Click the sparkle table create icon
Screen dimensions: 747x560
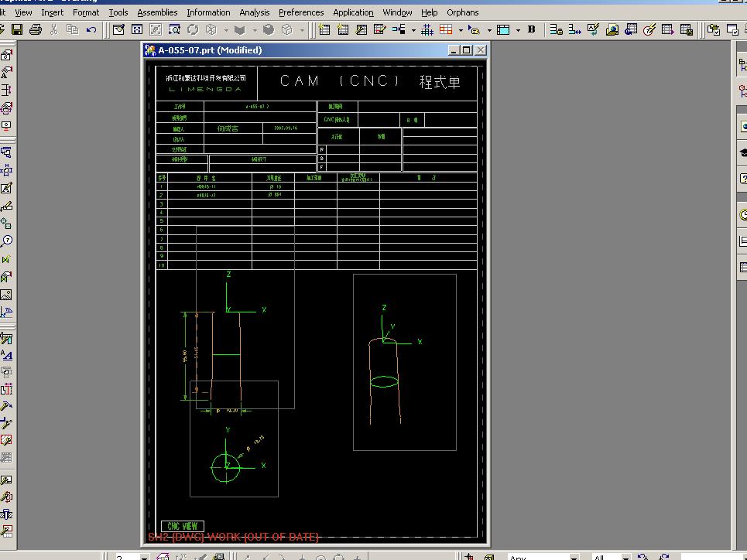point(324,30)
